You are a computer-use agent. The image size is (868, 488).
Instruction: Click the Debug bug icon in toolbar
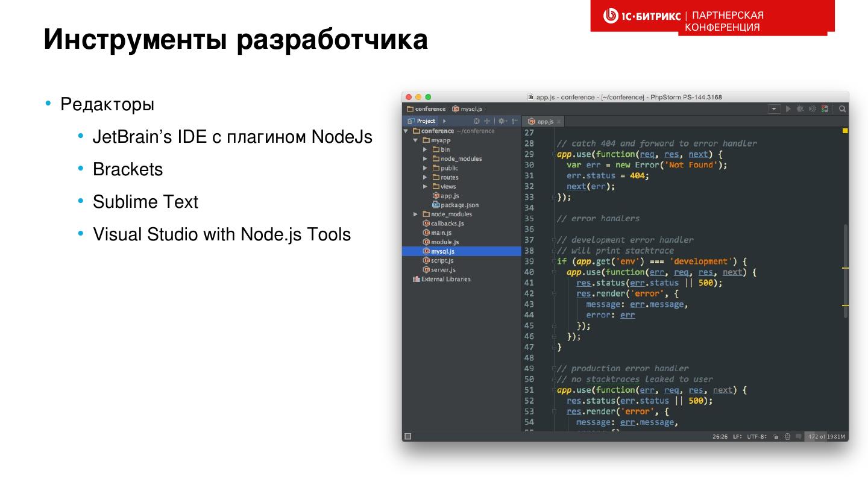[800, 109]
